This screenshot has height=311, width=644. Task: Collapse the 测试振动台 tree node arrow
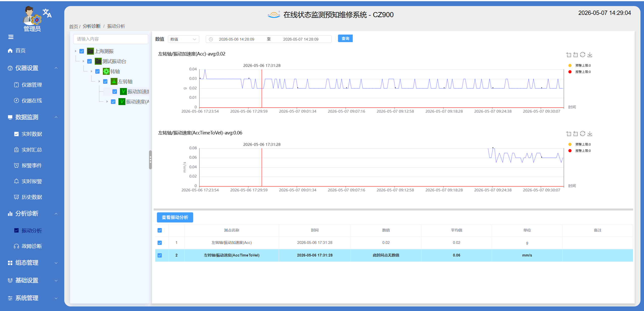coord(83,61)
